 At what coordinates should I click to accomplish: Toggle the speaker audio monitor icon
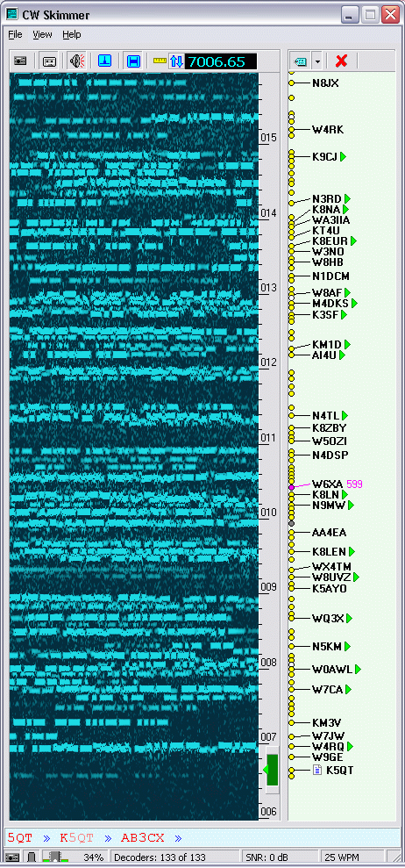coord(75,61)
